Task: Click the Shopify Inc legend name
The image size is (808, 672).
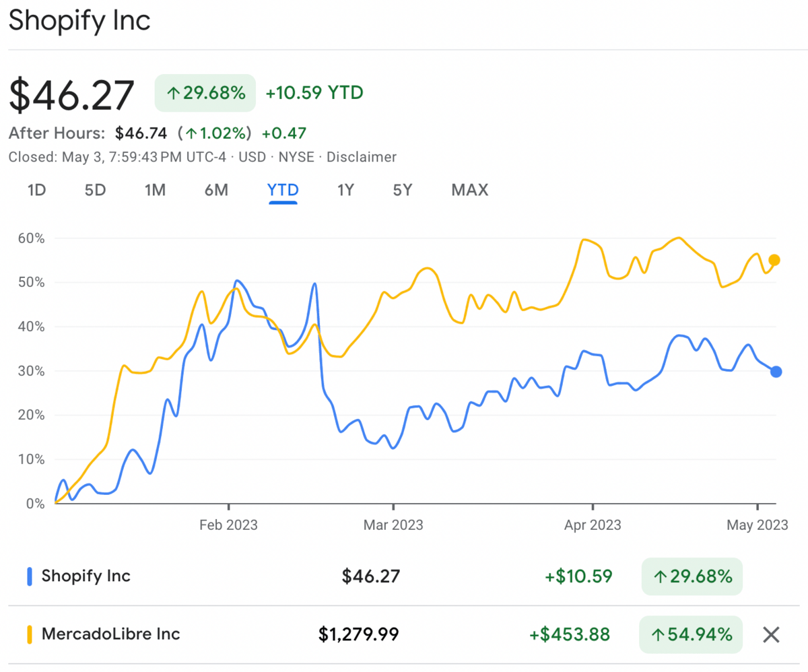Action: click(x=86, y=576)
